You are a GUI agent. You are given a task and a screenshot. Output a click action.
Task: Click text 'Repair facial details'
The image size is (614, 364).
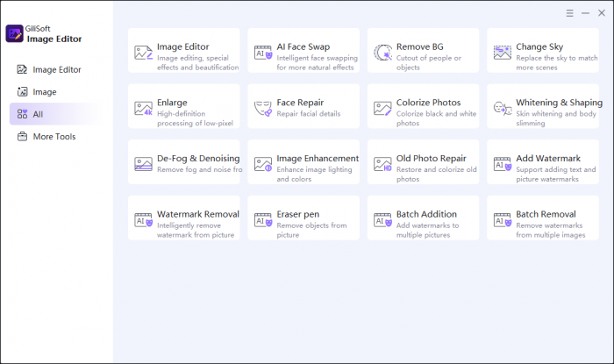coord(308,114)
